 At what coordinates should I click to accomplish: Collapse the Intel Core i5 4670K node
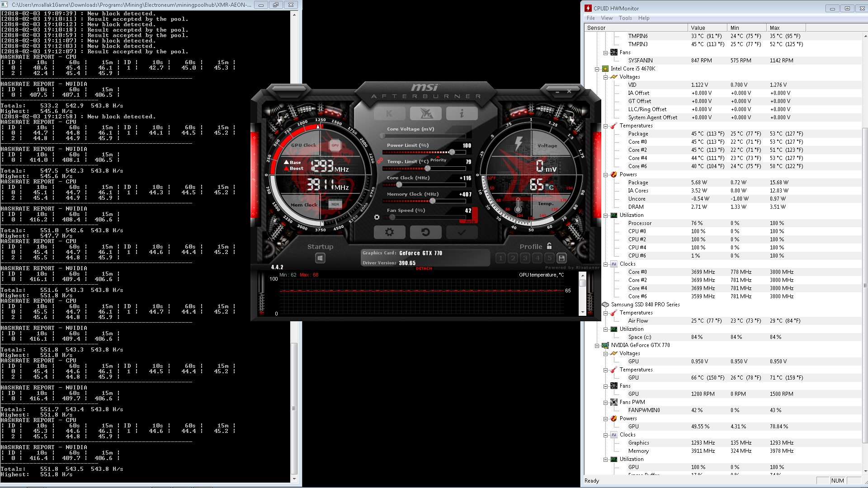click(597, 69)
